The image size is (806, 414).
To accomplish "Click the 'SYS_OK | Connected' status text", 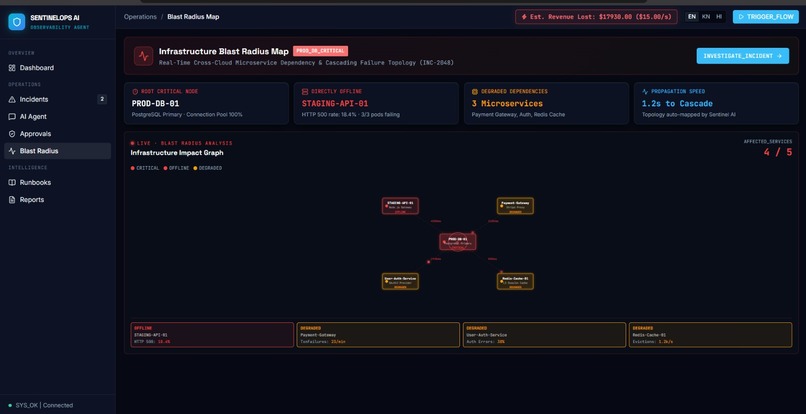I will [44, 405].
